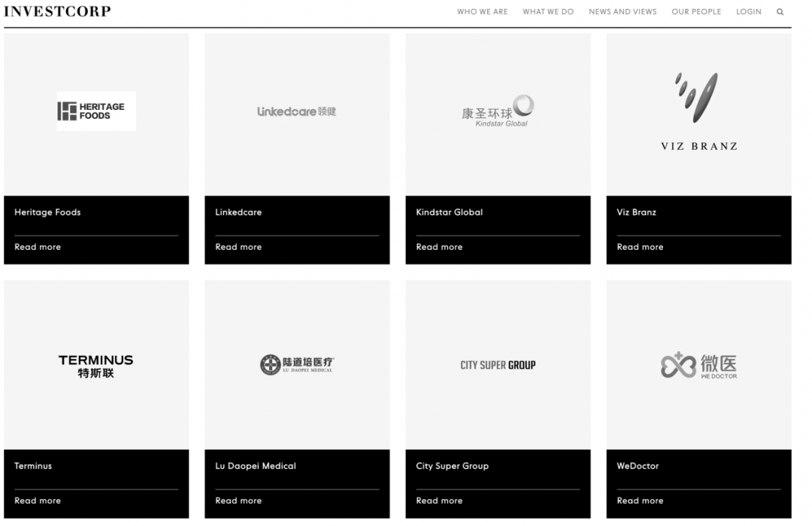The height and width of the screenshot is (526, 812).
Task: Read more about Lu Daopei Medical
Action: point(238,500)
